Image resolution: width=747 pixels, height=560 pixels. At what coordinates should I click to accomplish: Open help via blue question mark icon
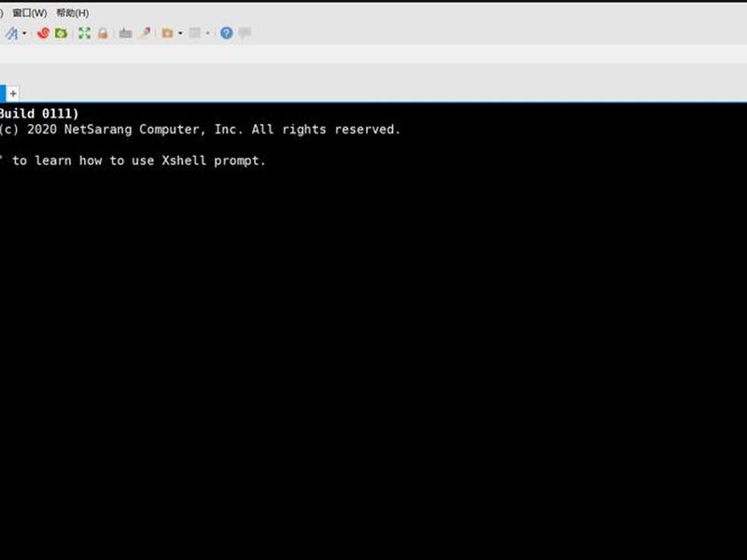pos(226,33)
